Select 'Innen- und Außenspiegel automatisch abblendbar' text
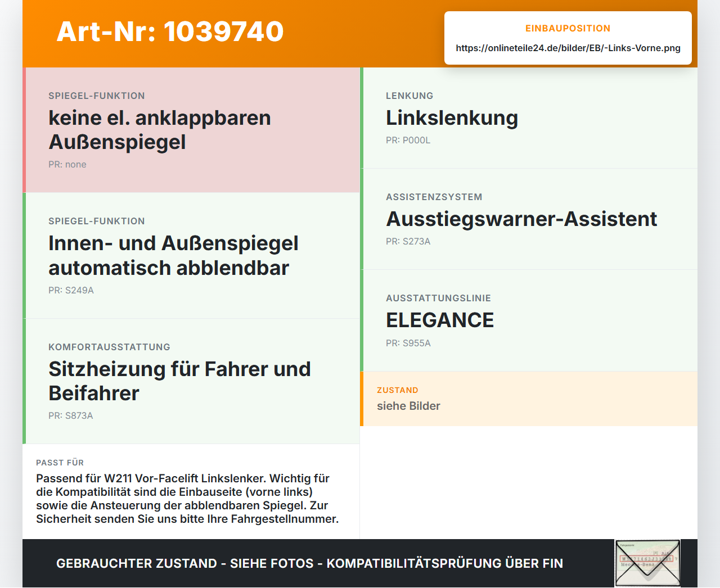 [x=173, y=255]
